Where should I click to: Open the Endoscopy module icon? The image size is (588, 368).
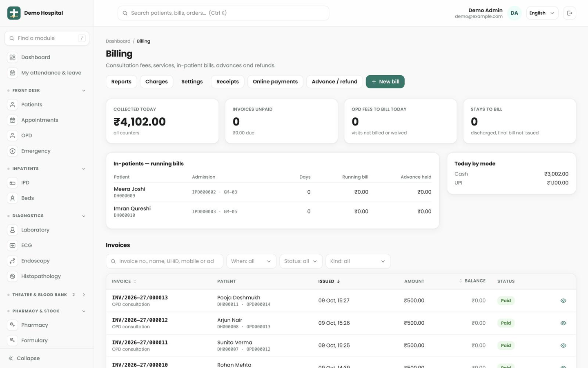point(13,261)
